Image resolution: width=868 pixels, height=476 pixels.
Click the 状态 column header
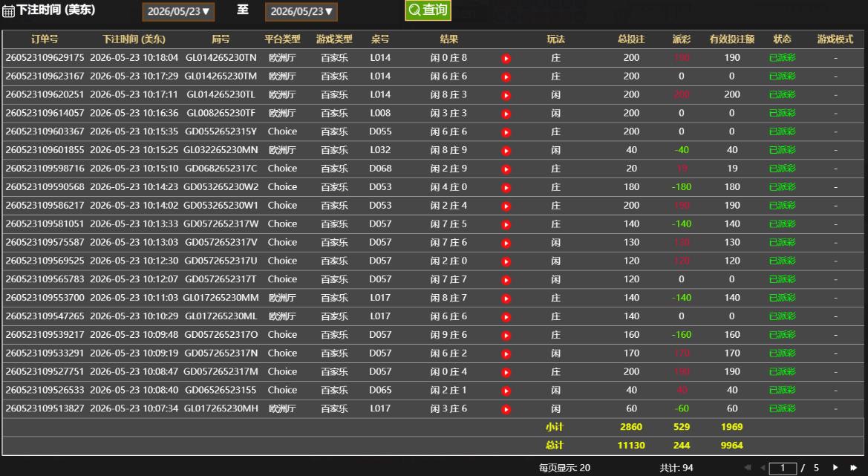pyautogui.click(x=782, y=39)
